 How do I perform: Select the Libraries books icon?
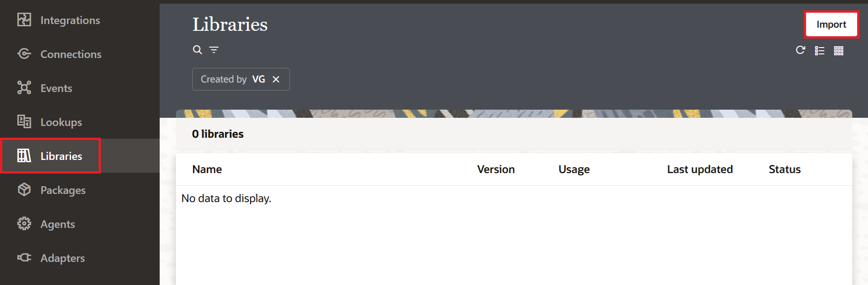coord(24,156)
